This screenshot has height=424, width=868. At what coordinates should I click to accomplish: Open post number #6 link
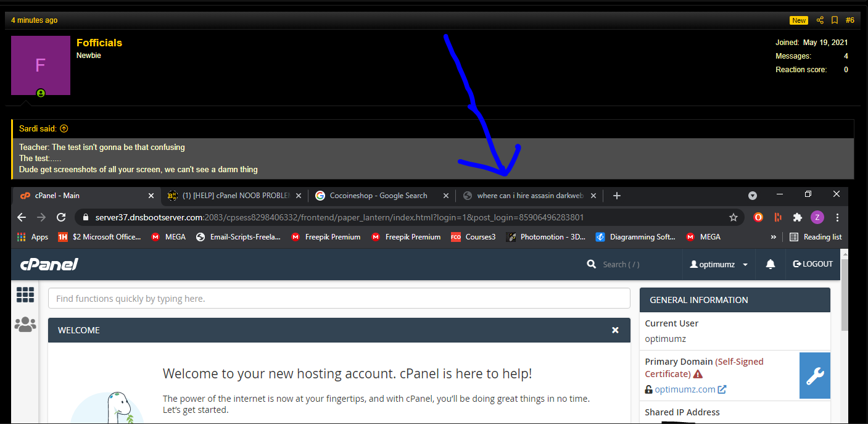(x=849, y=20)
